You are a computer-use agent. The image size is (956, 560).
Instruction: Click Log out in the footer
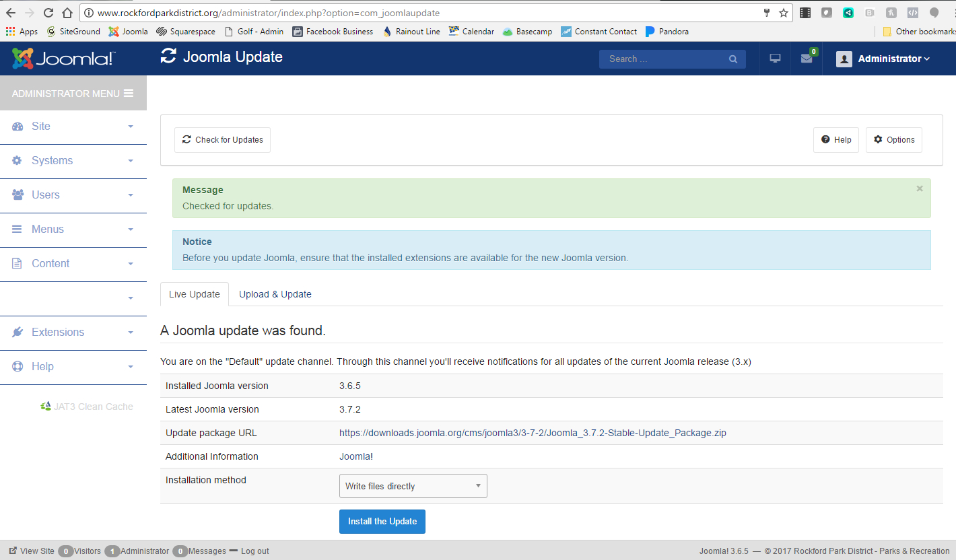point(249,551)
